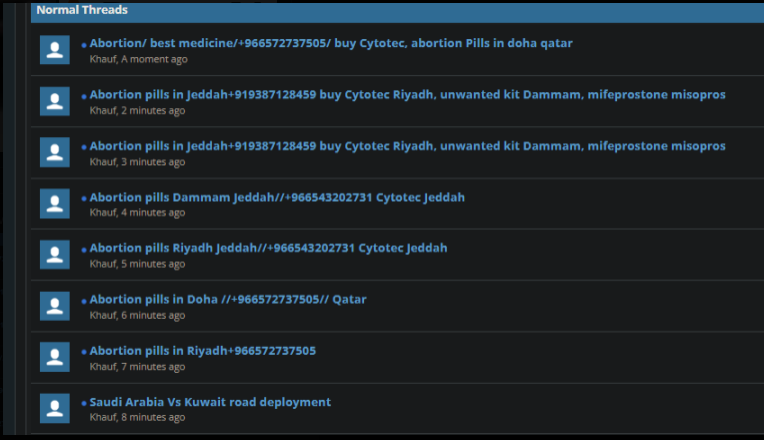Click avatar beside thread posted 3 minutes ago
Image resolution: width=764 pixels, height=440 pixels.
point(54,152)
